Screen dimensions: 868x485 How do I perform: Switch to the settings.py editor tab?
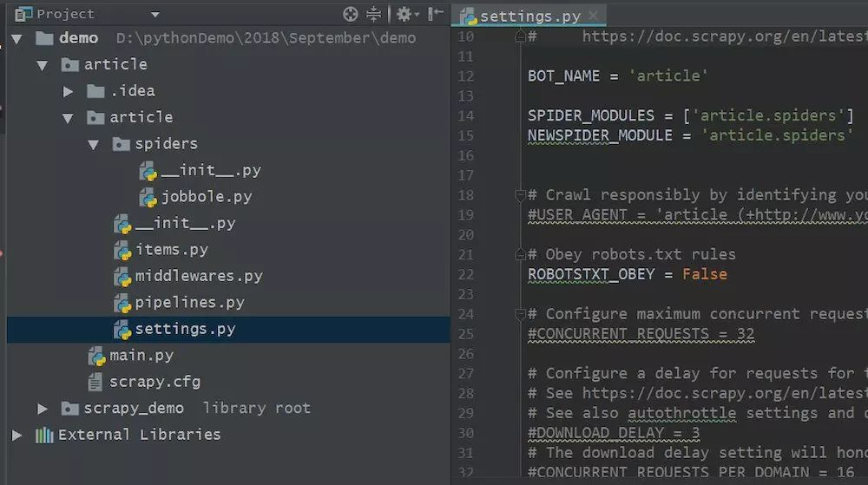tap(529, 16)
